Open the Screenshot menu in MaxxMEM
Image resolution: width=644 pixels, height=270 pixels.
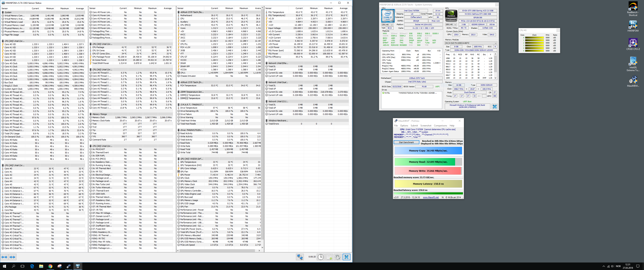pyautogui.click(x=426, y=125)
